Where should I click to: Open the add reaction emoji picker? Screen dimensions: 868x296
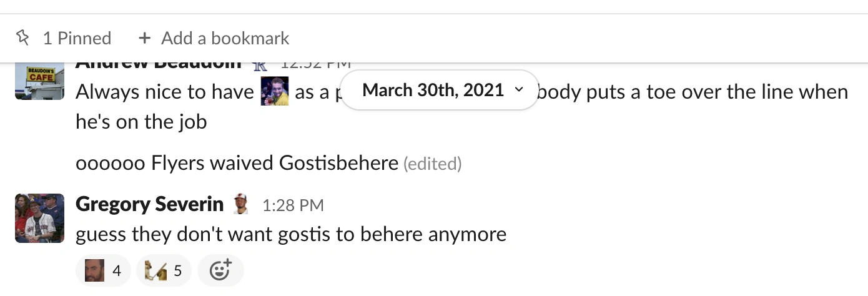[x=220, y=270]
